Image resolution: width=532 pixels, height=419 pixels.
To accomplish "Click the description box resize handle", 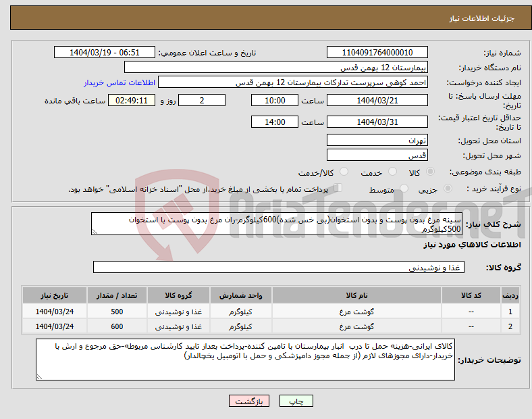I will pyautogui.click(x=95, y=232).
